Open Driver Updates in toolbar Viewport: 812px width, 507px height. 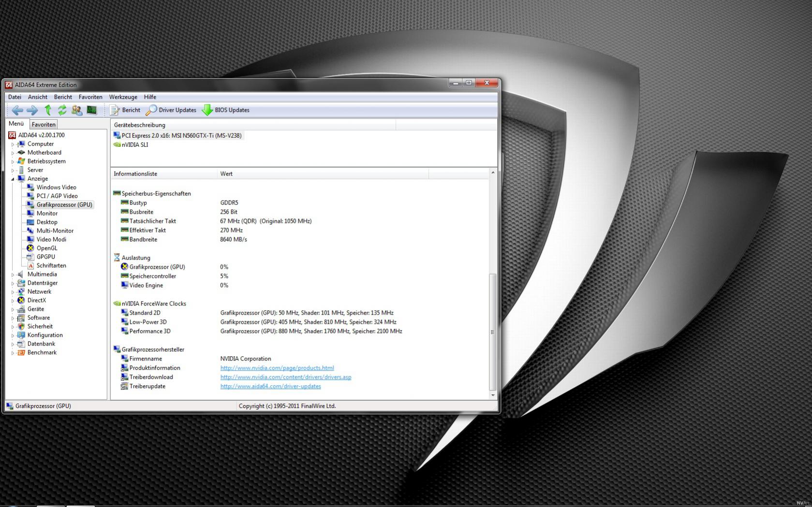171,110
